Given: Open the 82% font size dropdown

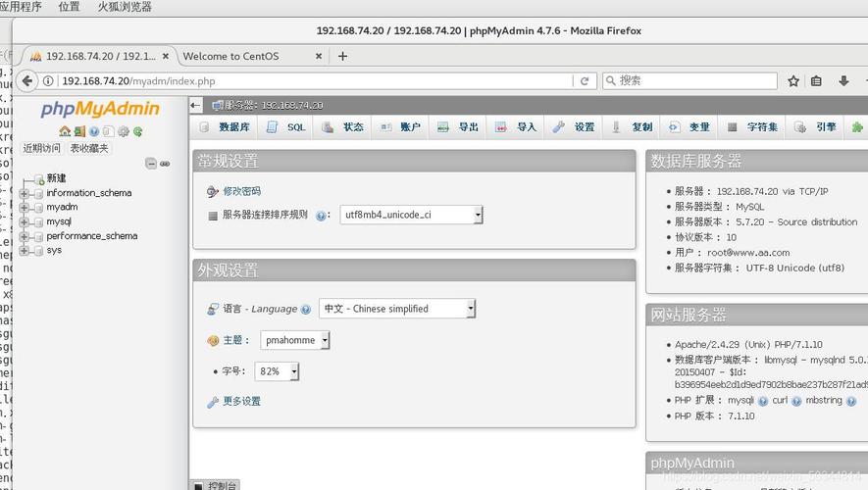Looking at the screenshot, I should pyautogui.click(x=277, y=371).
